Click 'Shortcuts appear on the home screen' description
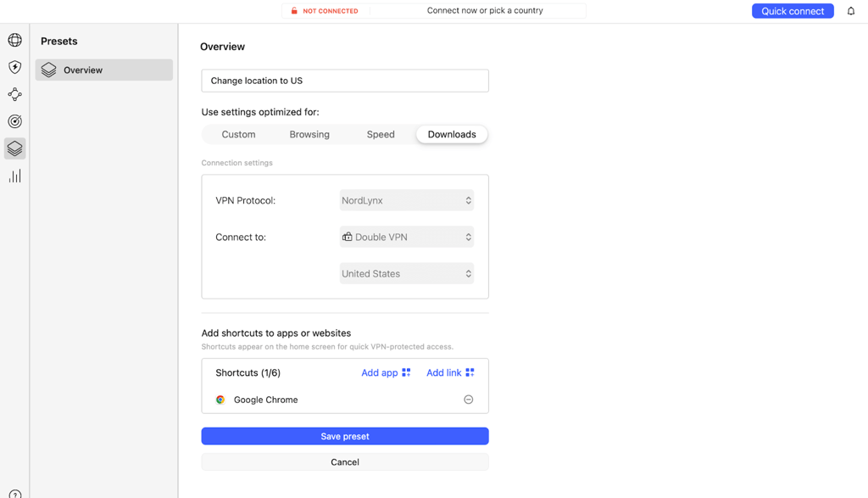Image resolution: width=868 pixels, height=498 pixels. point(327,347)
